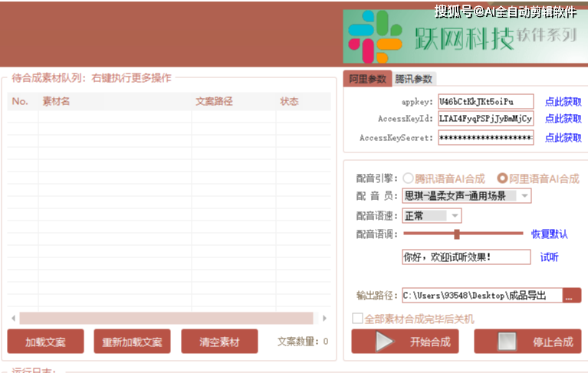
Task: Click the play triangle icon on 开始合成
Action: 384,341
